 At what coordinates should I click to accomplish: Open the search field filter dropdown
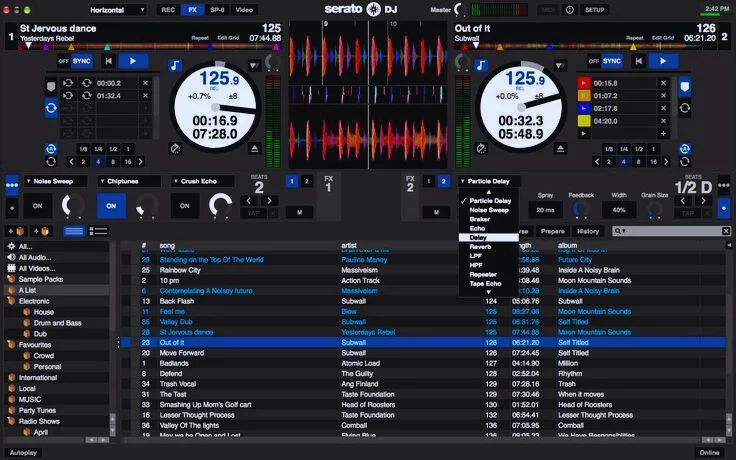(621, 231)
